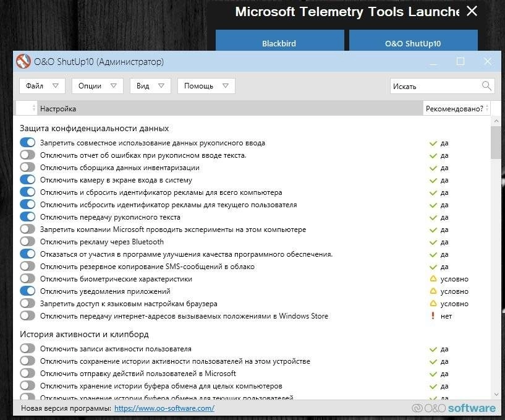Turn off 'Отключить уведомления приложений' switch
The width and height of the screenshot is (505, 420).
click(x=27, y=291)
